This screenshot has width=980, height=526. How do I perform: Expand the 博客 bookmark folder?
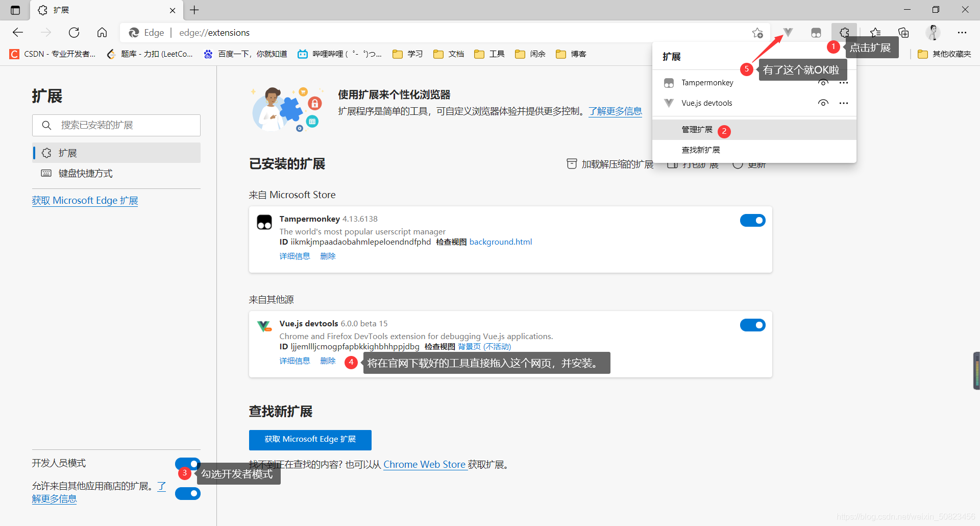coord(571,54)
